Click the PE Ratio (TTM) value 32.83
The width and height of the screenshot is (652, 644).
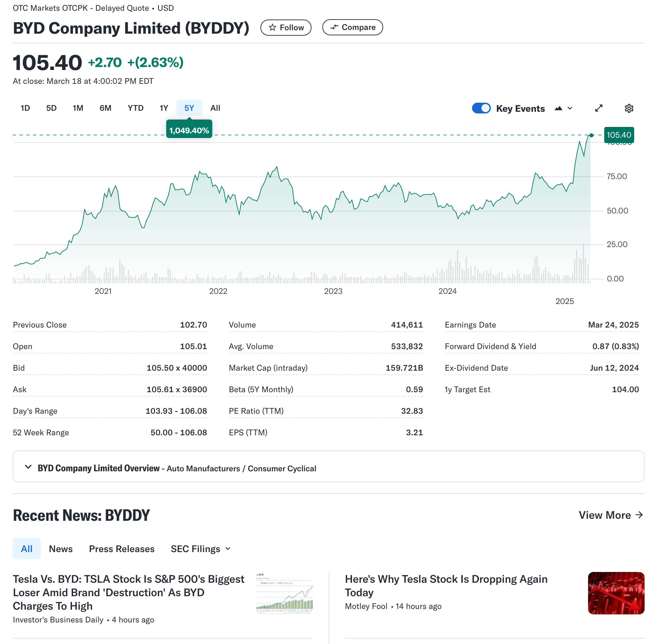pyautogui.click(x=412, y=411)
